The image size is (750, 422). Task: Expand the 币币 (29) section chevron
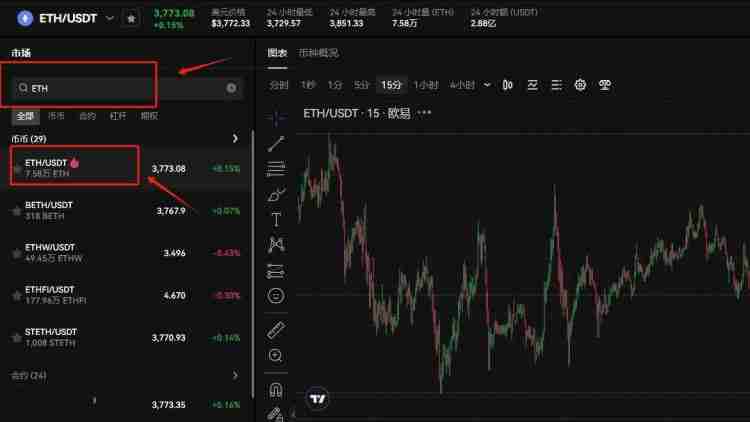pyautogui.click(x=235, y=138)
